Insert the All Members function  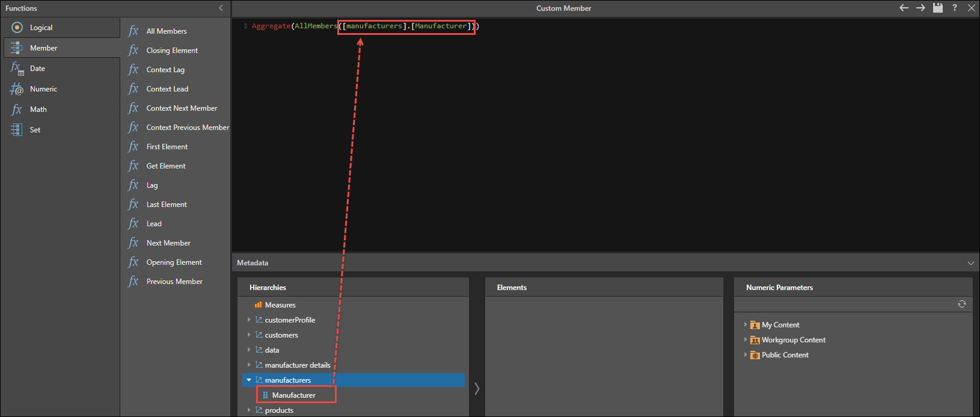[167, 31]
